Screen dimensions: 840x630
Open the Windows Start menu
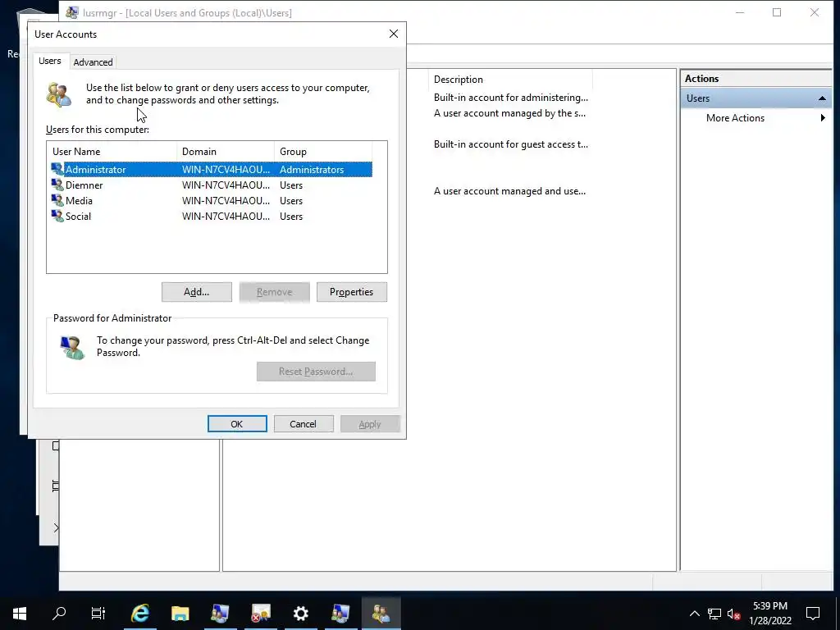click(x=20, y=613)
